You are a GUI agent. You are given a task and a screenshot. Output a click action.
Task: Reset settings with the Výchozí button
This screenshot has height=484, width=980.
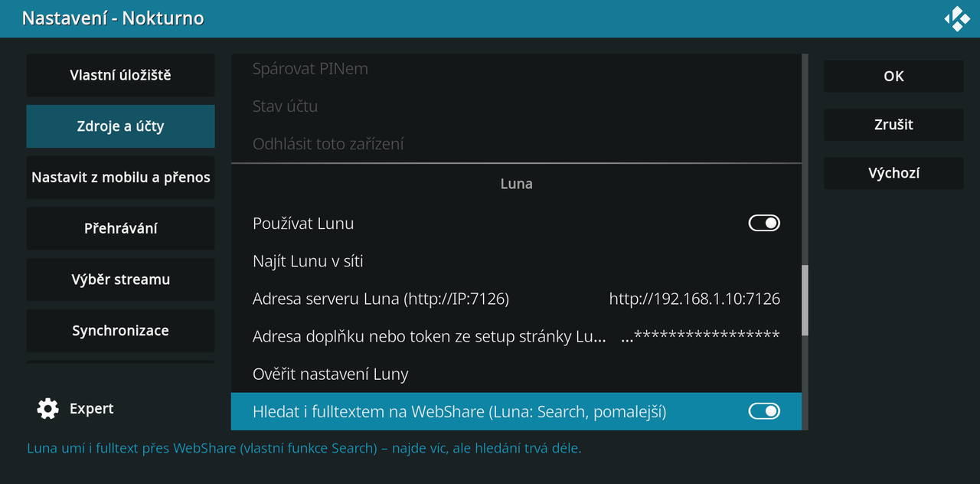tap(893, 173)
